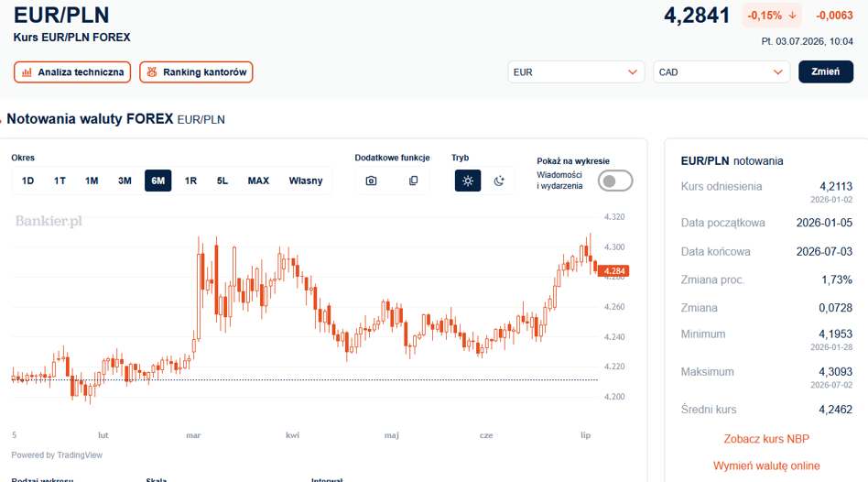Click the Zmiana proc. value 1,73%
Screen dimensions: 868x482
[x=837, y=279]
